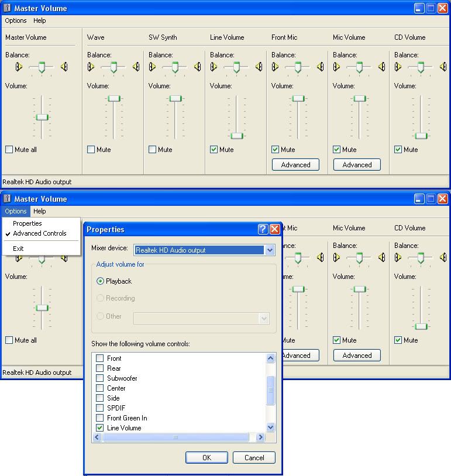This screenshot has height=476, width=451.
Task: Click the SW Synth volume slider handle
Action: tap(175, 99)
